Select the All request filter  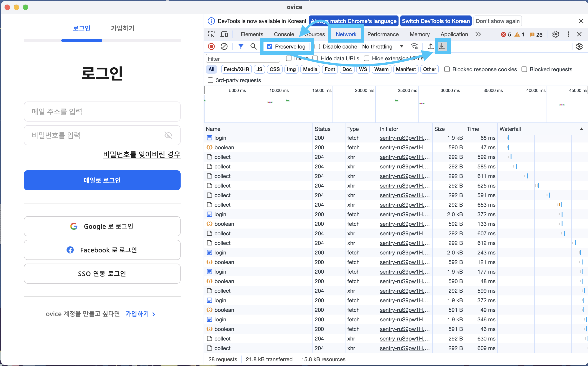coord(211,69)
